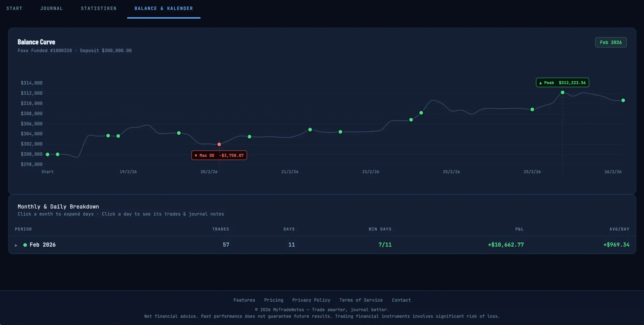The width and height of the screenshot is (644, 325).
Task: Click the first Start data point
Action: coord(48,154)
